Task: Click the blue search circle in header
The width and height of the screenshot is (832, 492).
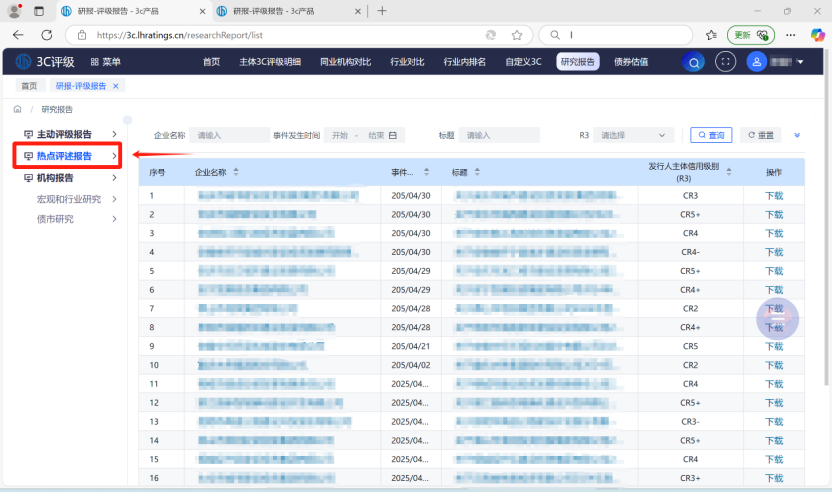Action: [x=693, y=62]
